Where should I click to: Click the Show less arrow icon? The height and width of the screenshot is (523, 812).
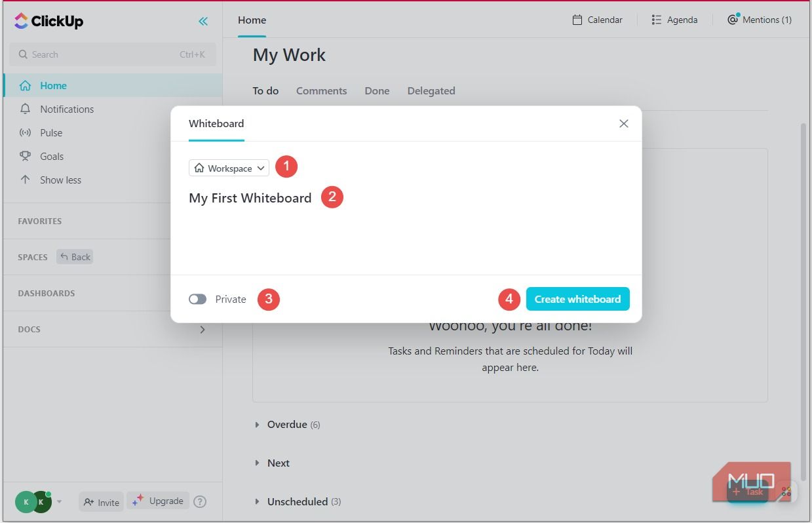[25, 180]
